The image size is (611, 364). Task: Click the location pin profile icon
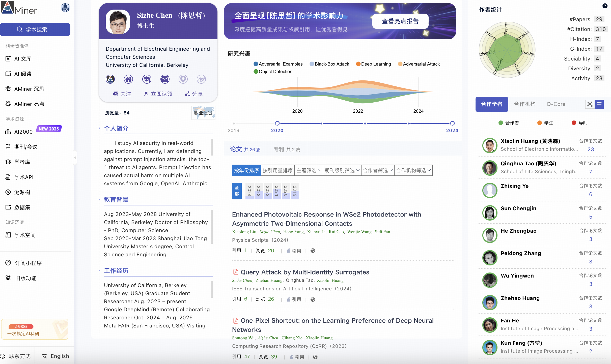(183, 79)
